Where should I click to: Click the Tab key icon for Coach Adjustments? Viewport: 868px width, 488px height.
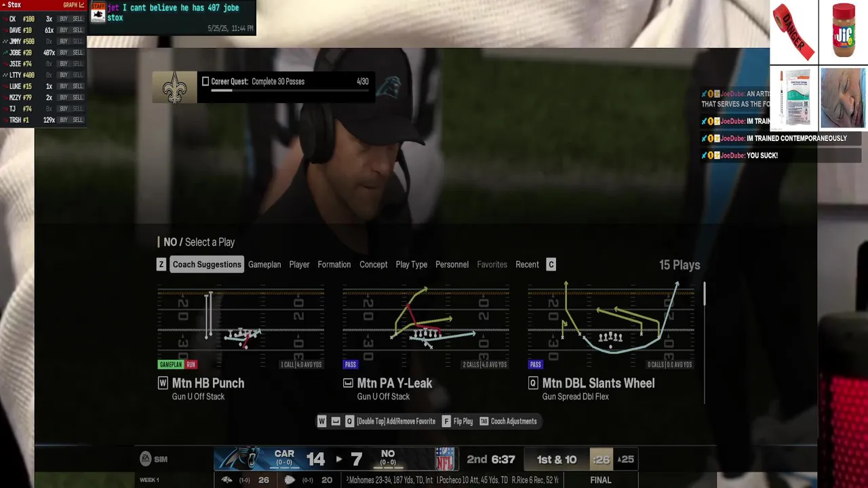tap(484, 422)
